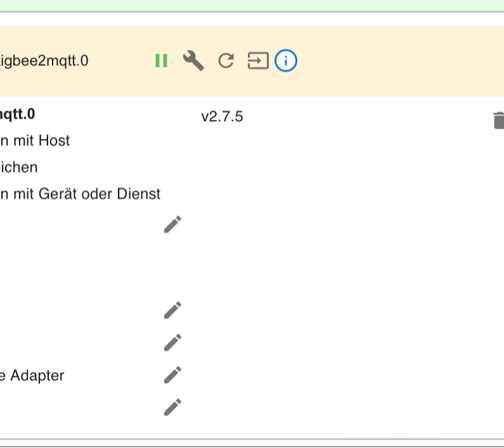
Task: Click the second pencil icon from the top
Action: [172, 310]
